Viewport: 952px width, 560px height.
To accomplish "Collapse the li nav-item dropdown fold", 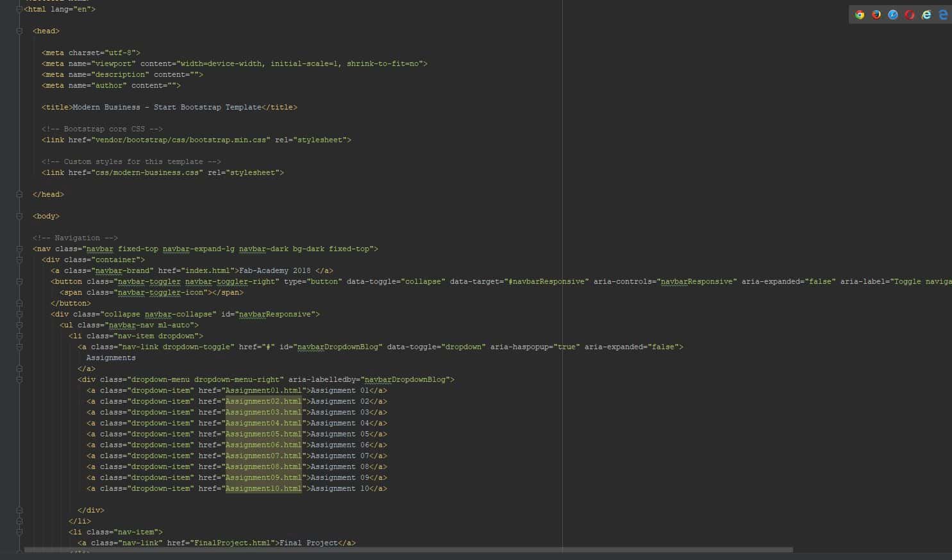I will tap(19, 336).
